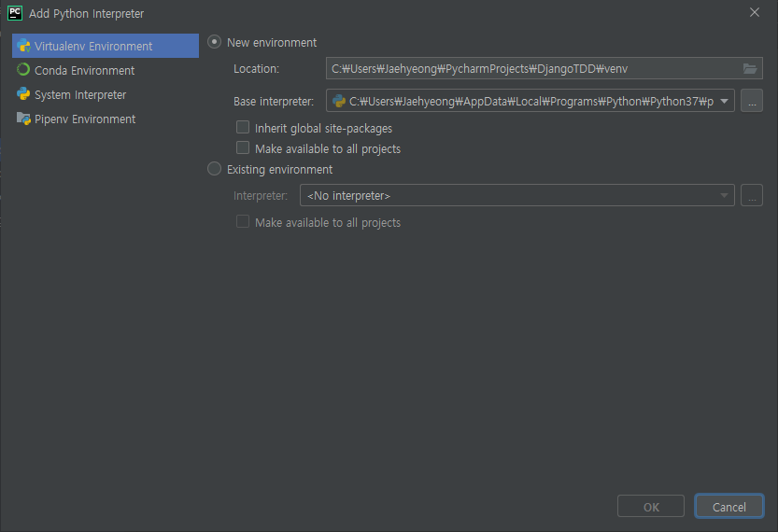Click python icon in Base interpreter field
The height and width of the screenshot is (532, 778).
(x=339, y=101)
